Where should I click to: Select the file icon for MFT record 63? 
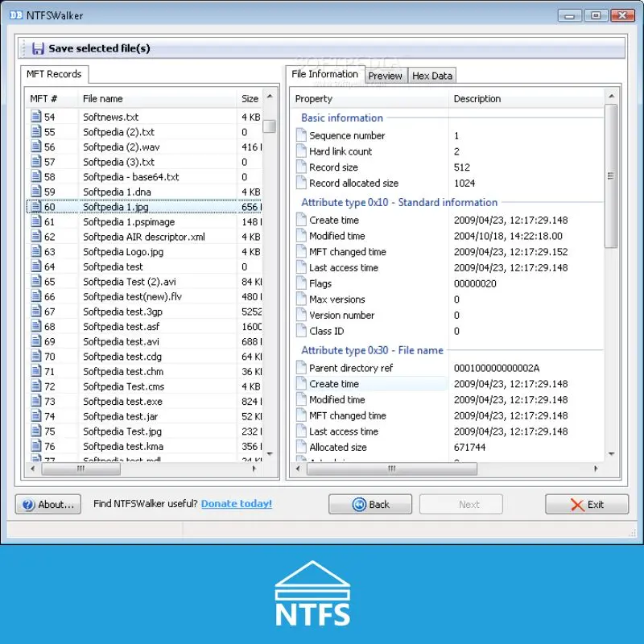[35, 252]
